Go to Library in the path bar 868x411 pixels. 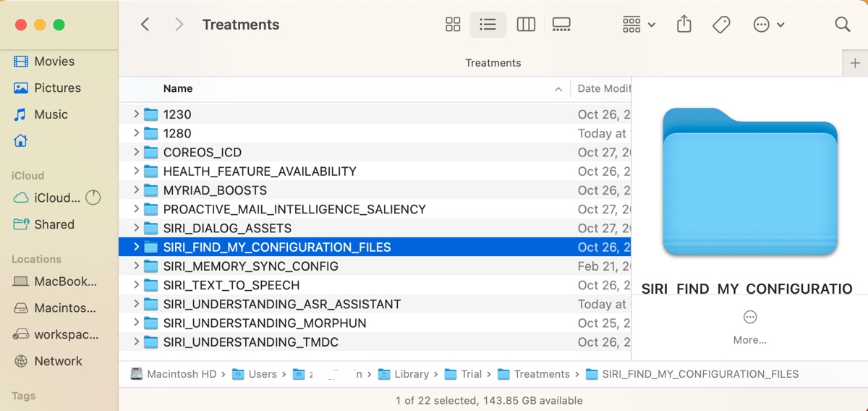(404, 374)
